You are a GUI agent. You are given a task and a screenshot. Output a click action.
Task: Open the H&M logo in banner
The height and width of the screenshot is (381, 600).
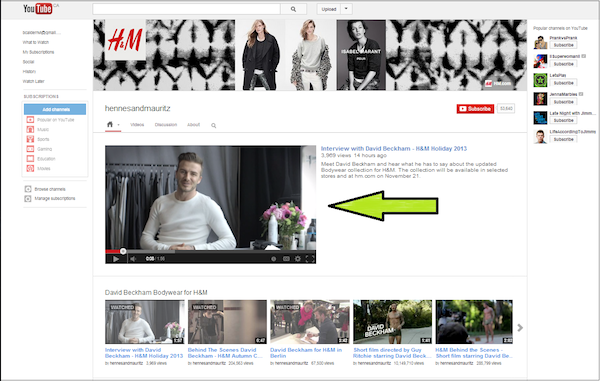125,40
